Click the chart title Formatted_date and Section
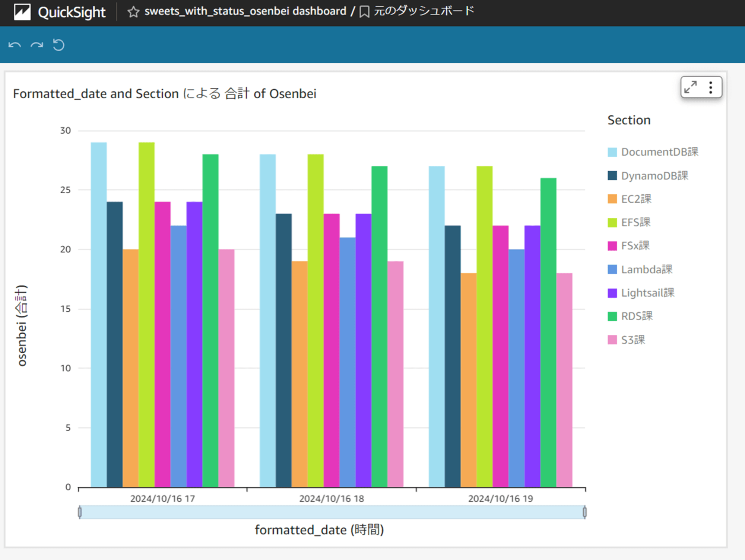The width and height of the screenshot is (745, 560). point(165,93)
